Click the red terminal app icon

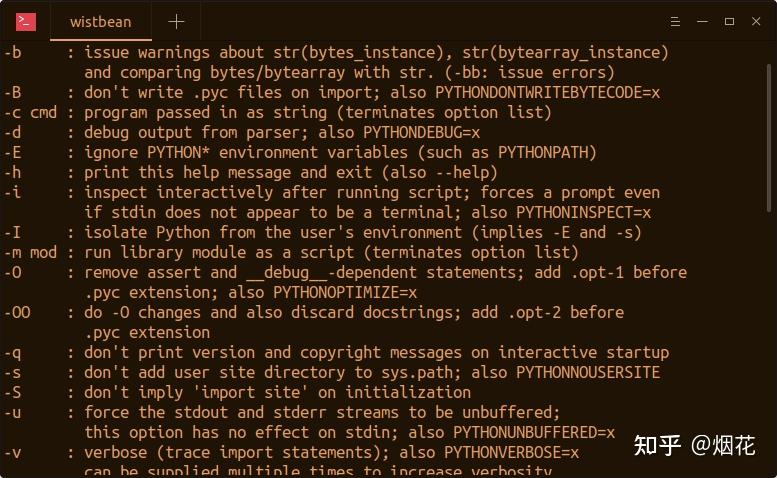tap(26, 22)
